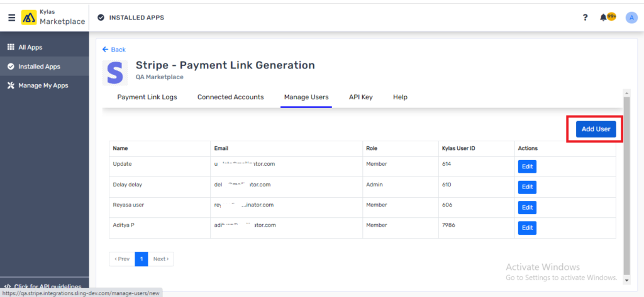
Task: Go back using the Back link
Action: tap(114, 50)
